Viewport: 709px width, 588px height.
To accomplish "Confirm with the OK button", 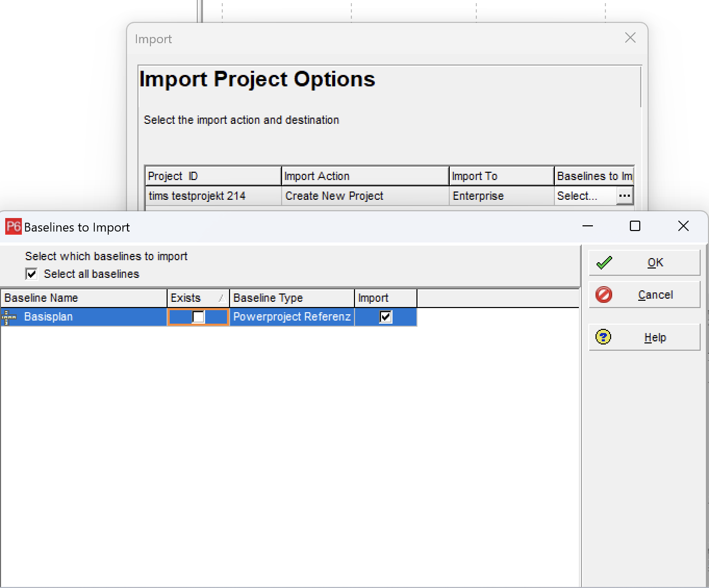I will pyautogui.click(x=644, y=263).
